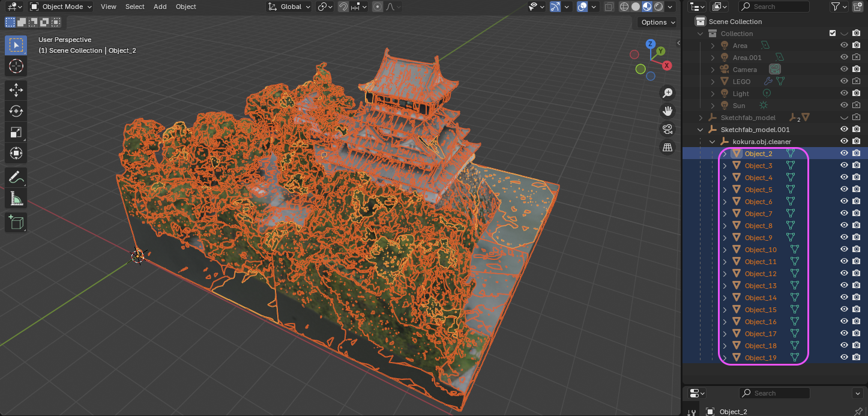This screenshot has height=416, width=868.
Task: Open the viewport overlays dropdown arrow
Action: click(594, 7)
